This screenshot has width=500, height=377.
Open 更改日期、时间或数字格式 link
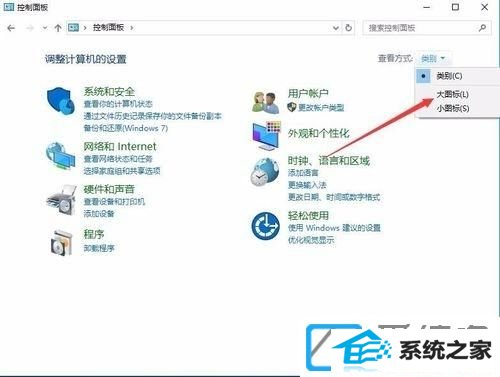[x=334, y=197]
